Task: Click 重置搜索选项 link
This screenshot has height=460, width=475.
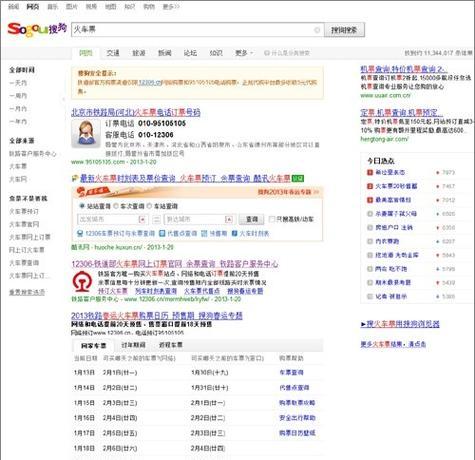Action: click(x=27, y=292)
